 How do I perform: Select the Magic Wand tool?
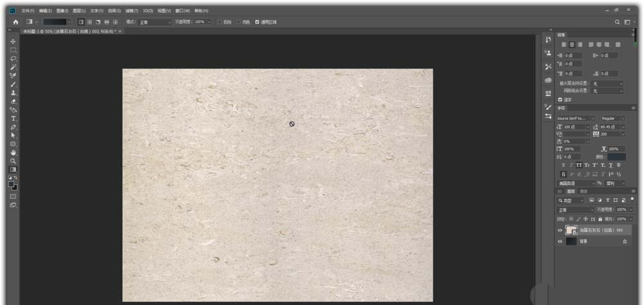click(14, 67)
